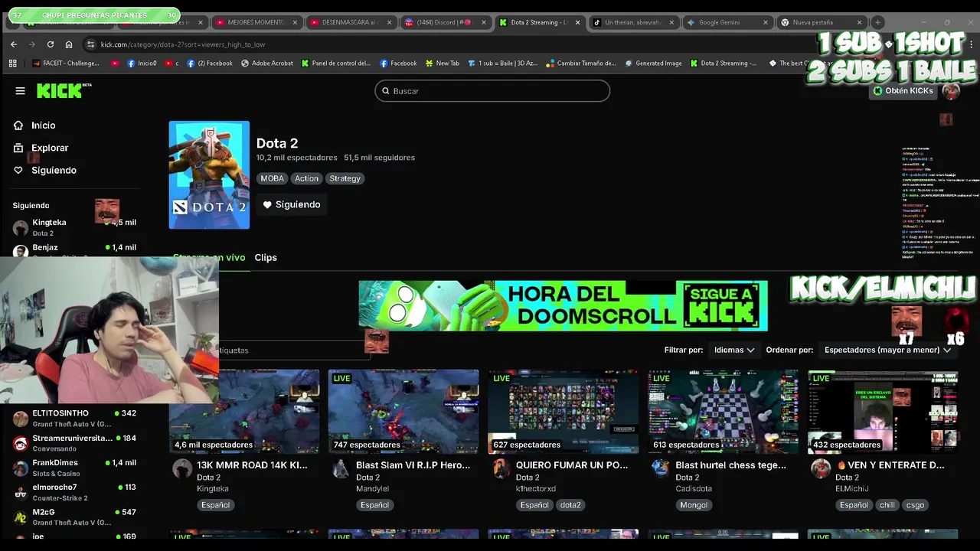Open FrankDimes channel in sidebar
The image size is (980, 551).
click(x=73, y=468)
